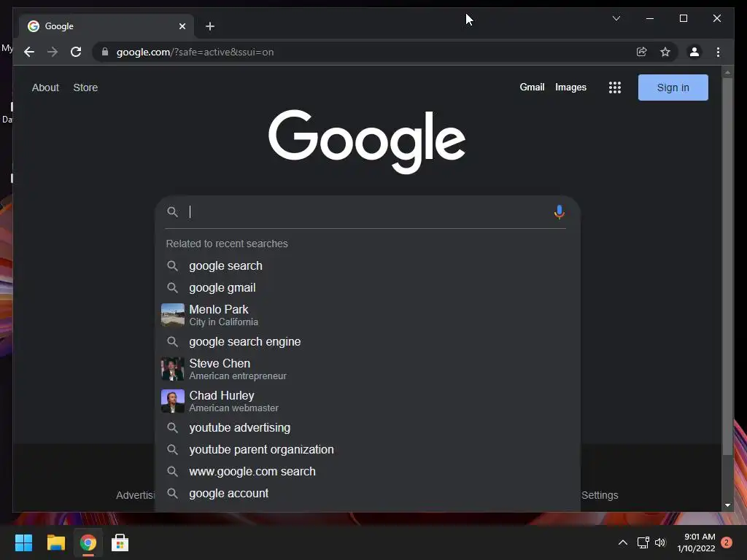Click the Chrome taskbar icon
The width and height of the screenshot is (747, 560).
tap(88, 542)
